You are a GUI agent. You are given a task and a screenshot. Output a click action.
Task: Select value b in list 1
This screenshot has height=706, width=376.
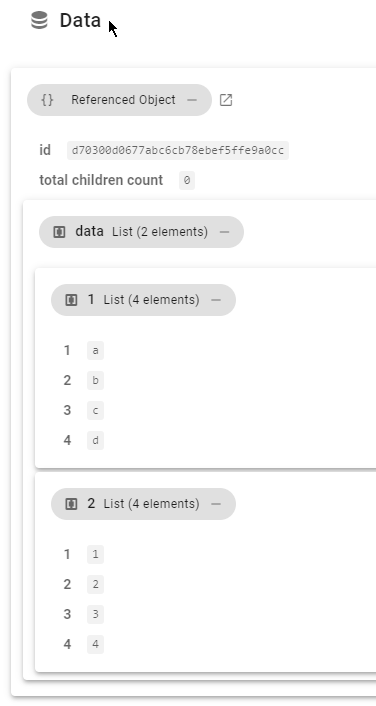(95, 380)
